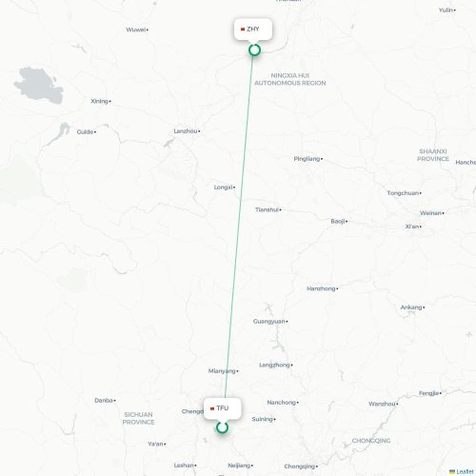This screenshot has height=476, width=476.
Task: Click the China flag in TFU popup
Action: (x=212, y=408)
